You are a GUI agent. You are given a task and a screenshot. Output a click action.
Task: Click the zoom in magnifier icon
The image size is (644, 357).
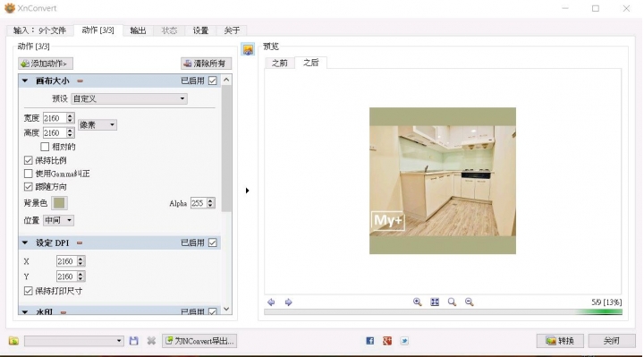[x=418, y=302]
